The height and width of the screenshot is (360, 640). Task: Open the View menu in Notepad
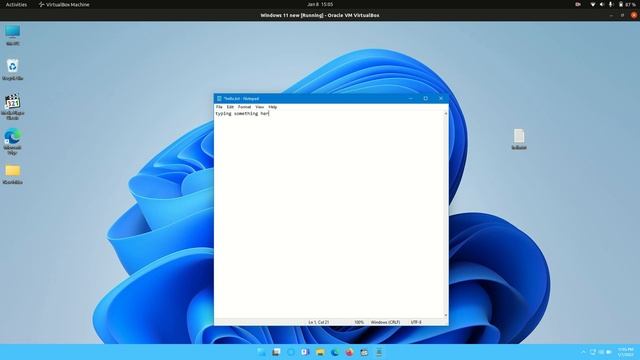tap(260, 107)
